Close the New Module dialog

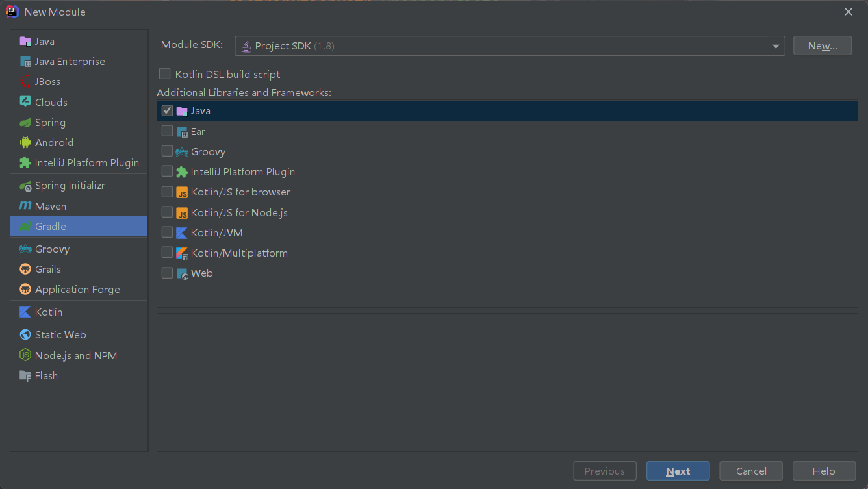(x=849, y=12)
